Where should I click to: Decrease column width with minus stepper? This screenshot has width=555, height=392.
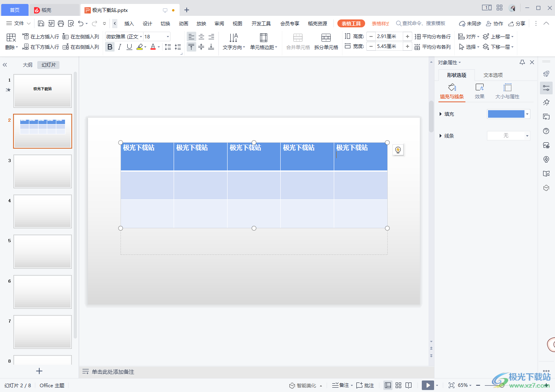(x=371, y=46)
